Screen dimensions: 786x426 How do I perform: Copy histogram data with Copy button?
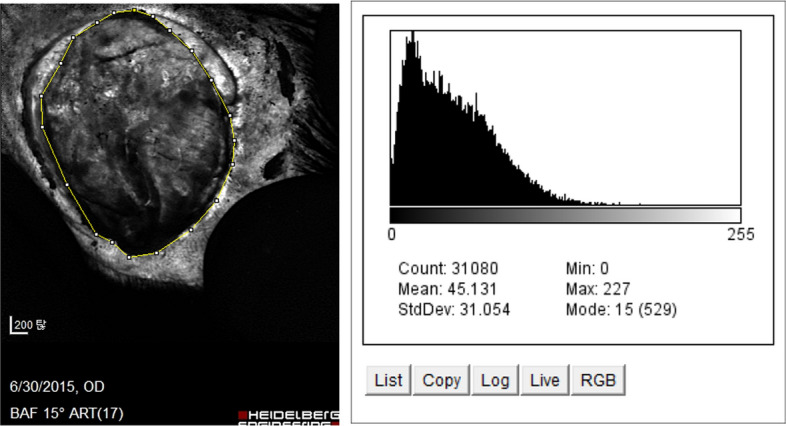pos(441,380)
